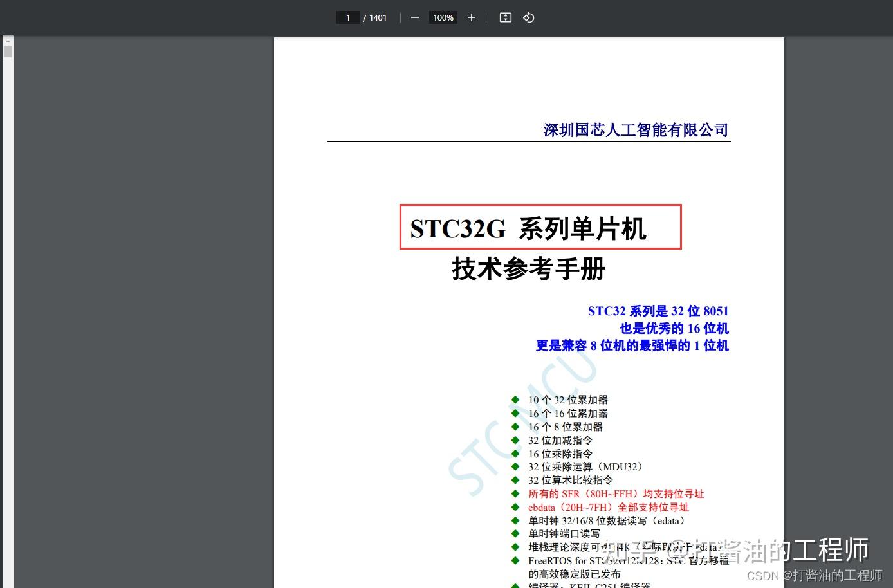Click blue text 'STC32 系列是 32 位 8051'
Image resolution: width=893 pixels, height=588 pixels.
[x=658, y=311]
